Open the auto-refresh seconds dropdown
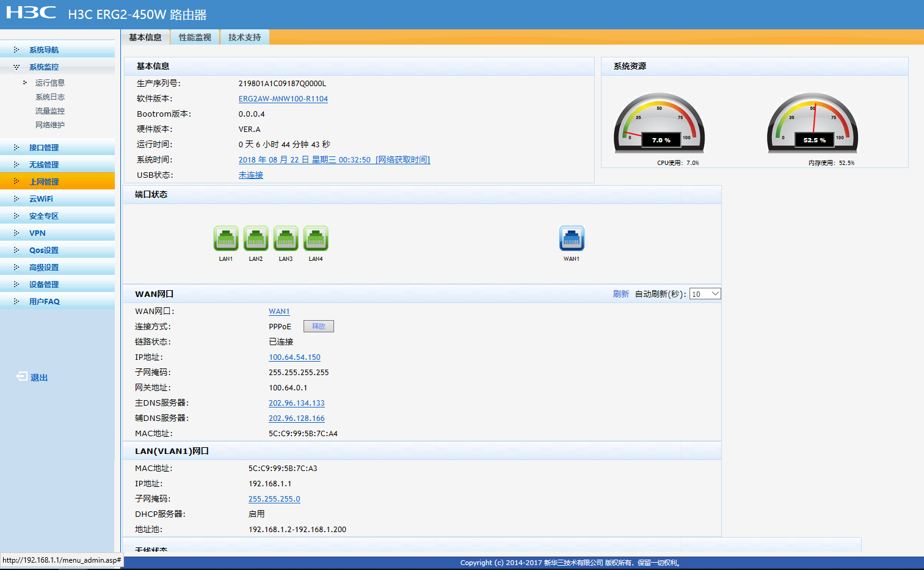The height and width of the screenshot is (570, 924). (705, 294)
